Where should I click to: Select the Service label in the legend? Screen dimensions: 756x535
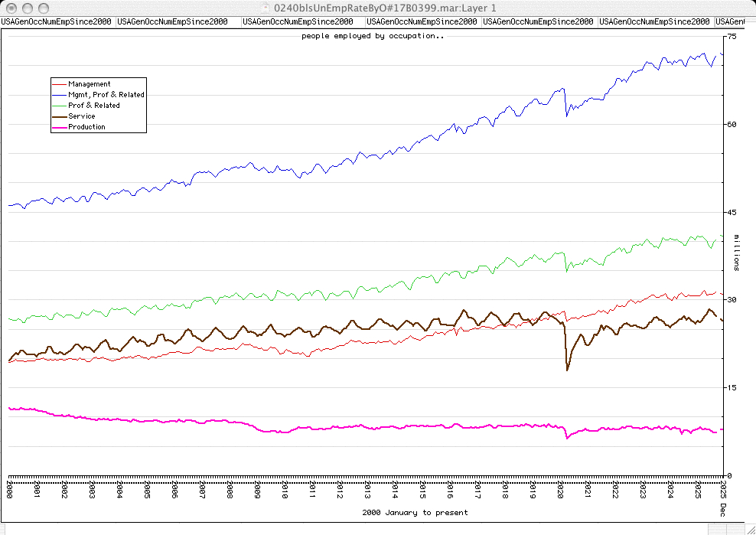pyautogui.click(x=82, y=116)
